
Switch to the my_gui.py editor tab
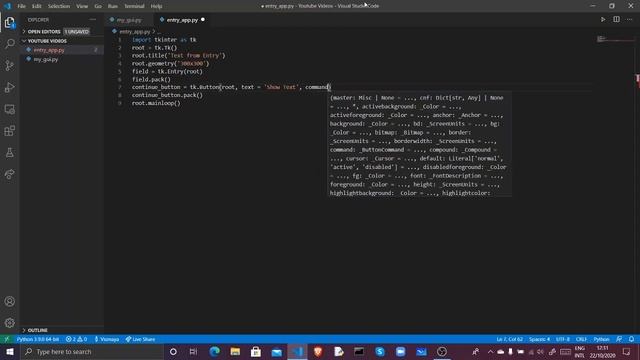point(128,20)
